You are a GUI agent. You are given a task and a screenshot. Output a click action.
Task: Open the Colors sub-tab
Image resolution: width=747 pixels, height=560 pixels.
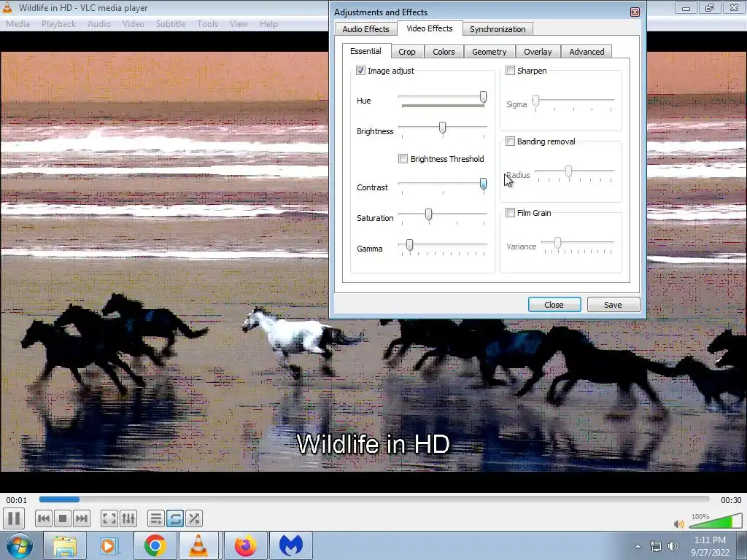click(444, 52)
